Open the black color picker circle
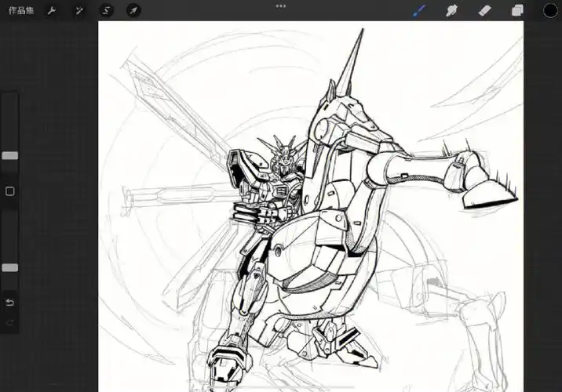This screenshot has height=392, width=562. (x=551, y=11)
